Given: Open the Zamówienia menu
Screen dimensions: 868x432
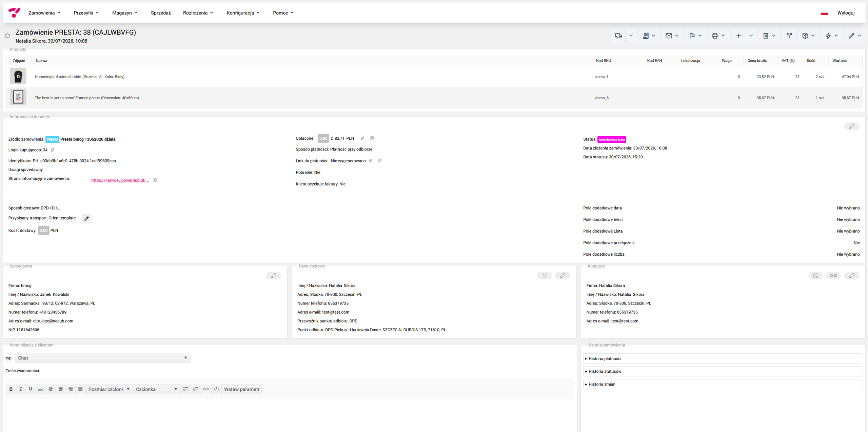Looking at the screenshot, I should point(44,13).
